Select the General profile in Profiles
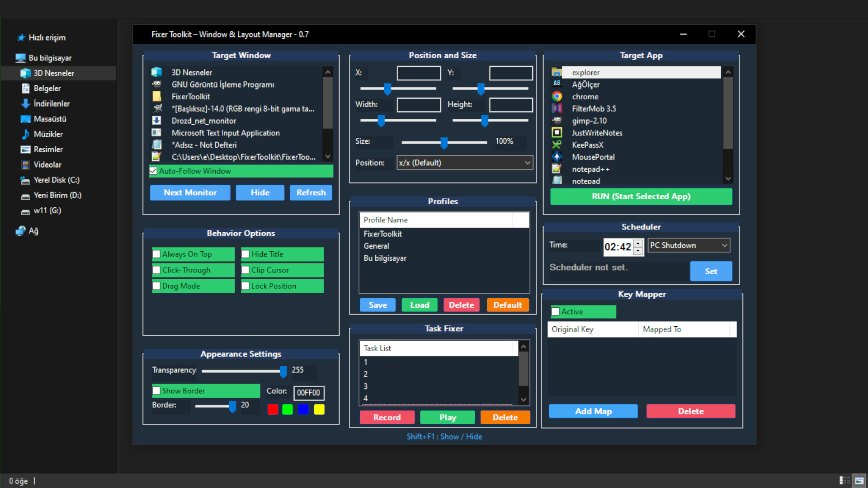This screenshot has width=868, height=488. (x=376, y=246)
